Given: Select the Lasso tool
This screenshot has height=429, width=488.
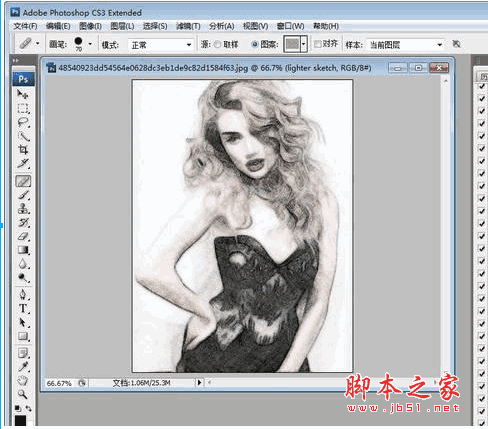Looking at the screenshot, I should tap(23, 122).
